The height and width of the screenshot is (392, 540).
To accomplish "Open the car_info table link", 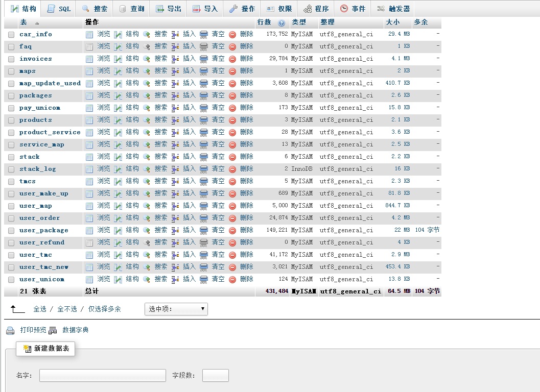I will 35,34.
